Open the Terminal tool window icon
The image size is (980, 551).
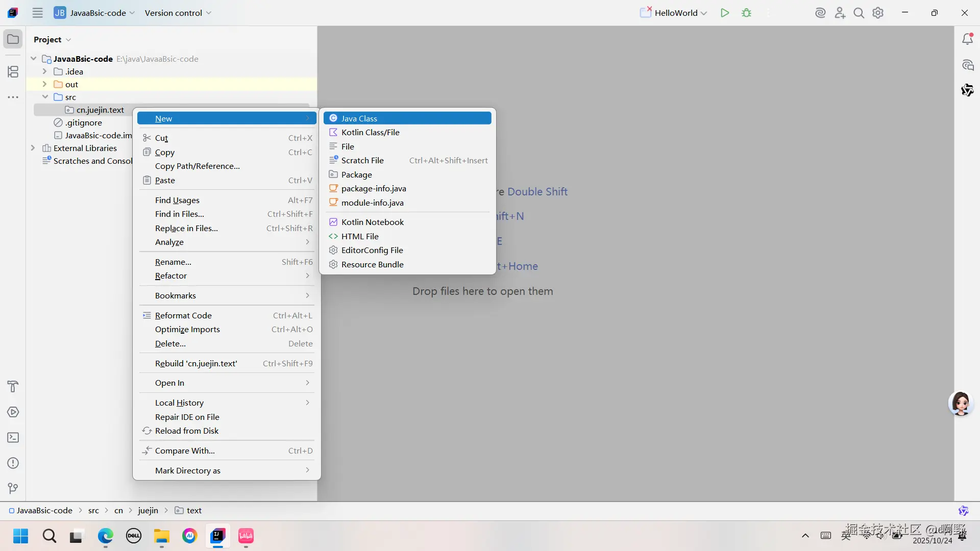(13, 438)
